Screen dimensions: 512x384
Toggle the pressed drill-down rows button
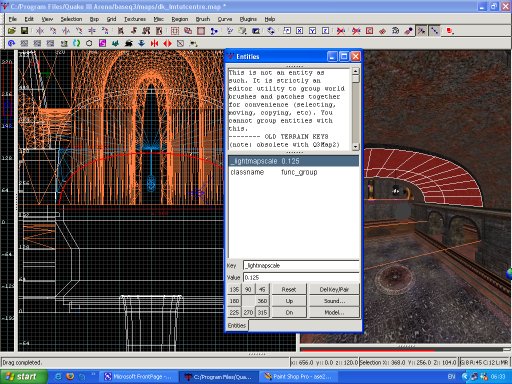pyautogui.click(x=435, y=31)
